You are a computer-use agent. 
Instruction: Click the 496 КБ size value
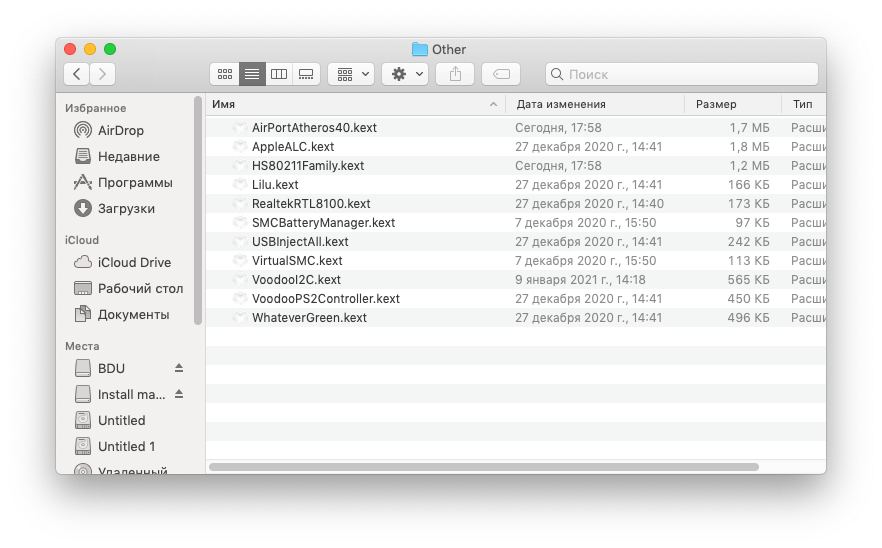click(x=748, y=318)
